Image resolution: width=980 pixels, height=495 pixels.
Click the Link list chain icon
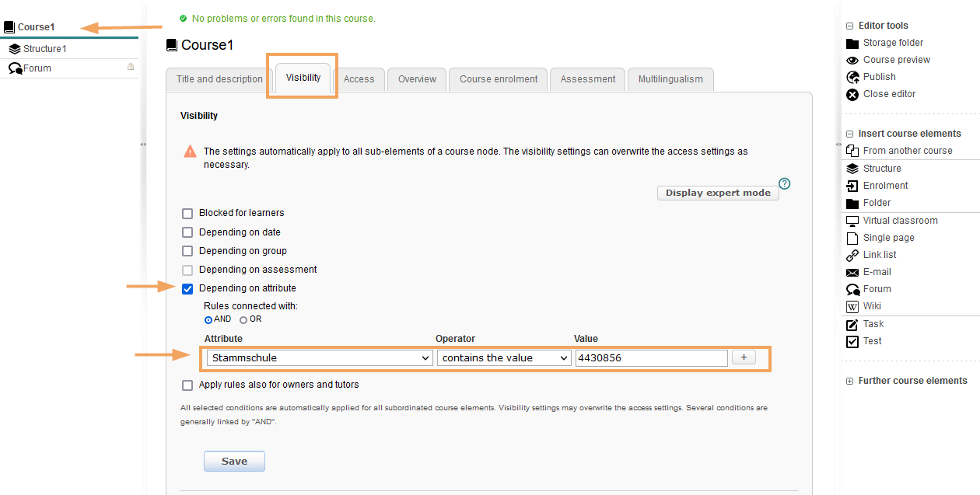(x=852, y=255)
